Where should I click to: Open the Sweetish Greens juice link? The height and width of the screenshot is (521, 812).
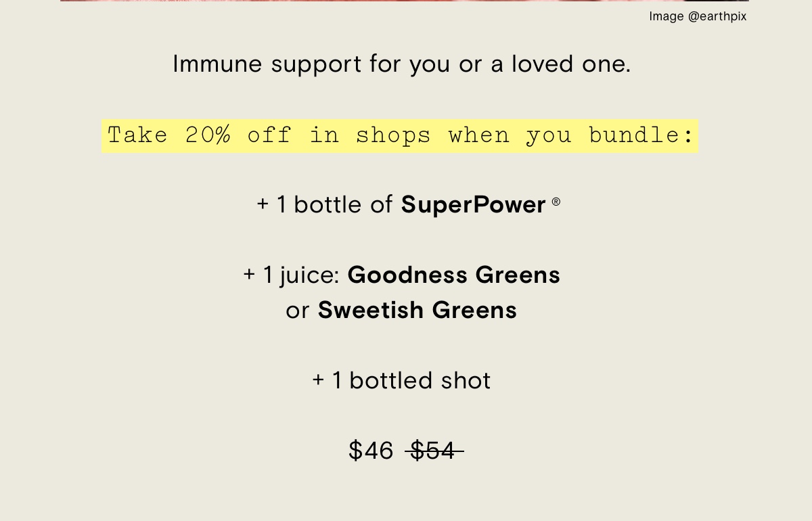[418, 310]
